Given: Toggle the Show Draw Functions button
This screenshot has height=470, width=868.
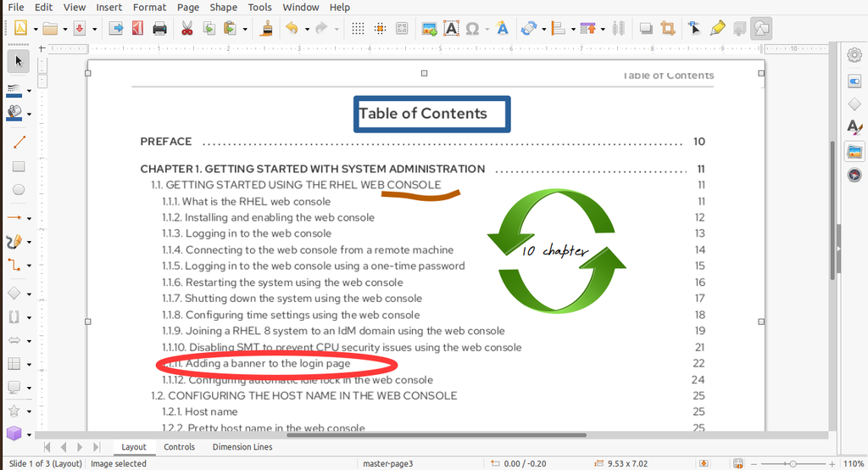Looking at the screenshot, I should click(x=762, y=28).
